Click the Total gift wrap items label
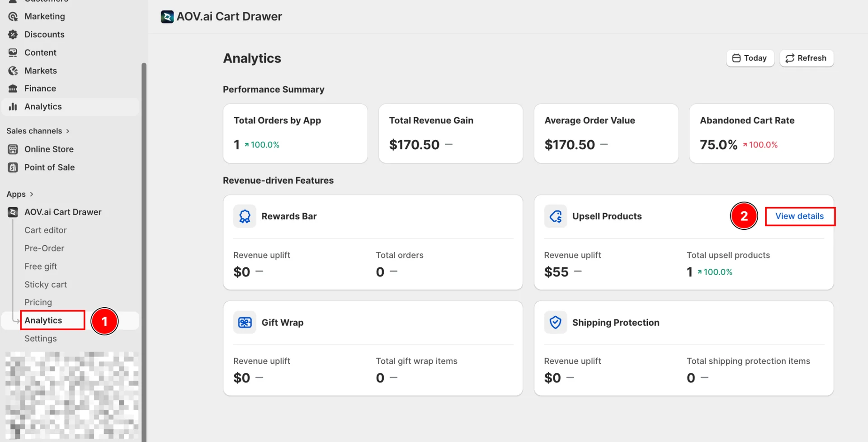This screenshot has width=868, height=442. tap(416, 361)
